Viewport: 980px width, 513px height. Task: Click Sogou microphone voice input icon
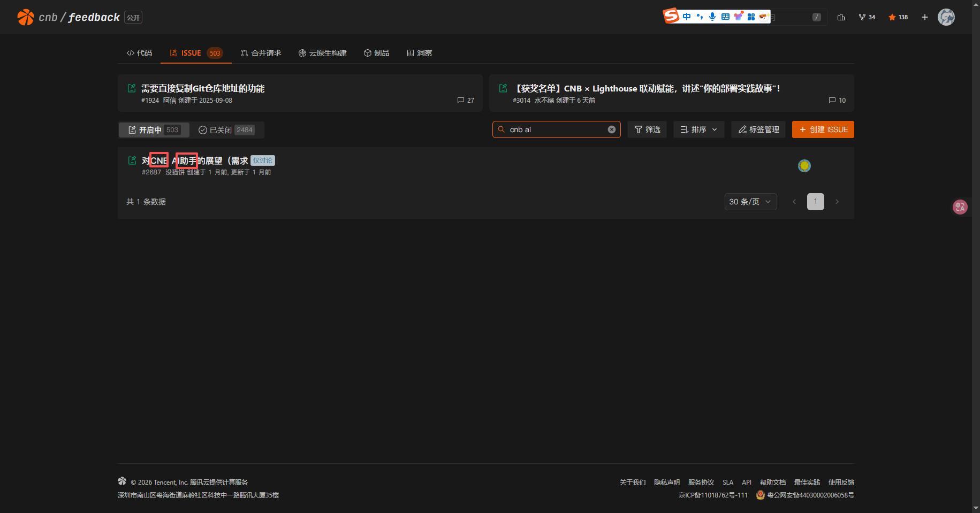tap(712, 17)
